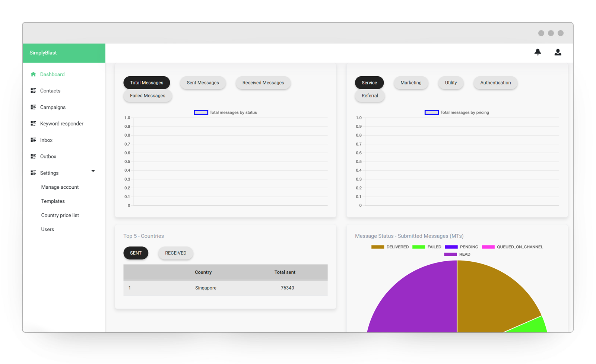Select the Singapore table cell
This screenshot has width=596, height=364.
click(206, 288)
